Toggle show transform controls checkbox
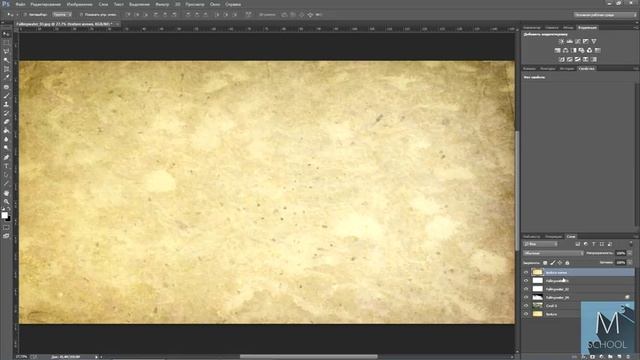 pyautogui.click(x=81, y=15)
